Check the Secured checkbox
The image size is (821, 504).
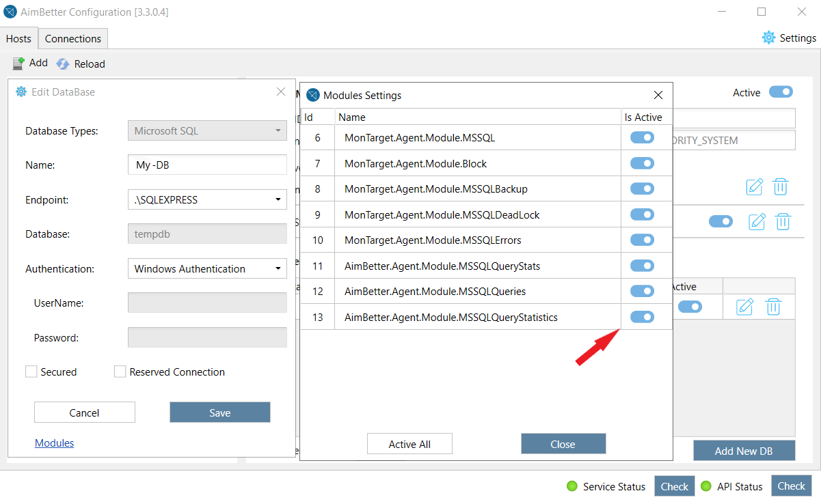[31, 372]
